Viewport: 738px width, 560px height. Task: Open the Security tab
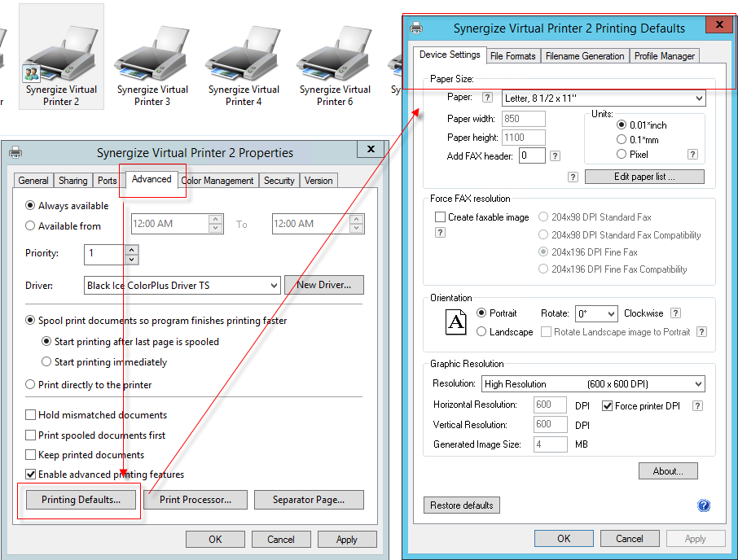(279, 181)
